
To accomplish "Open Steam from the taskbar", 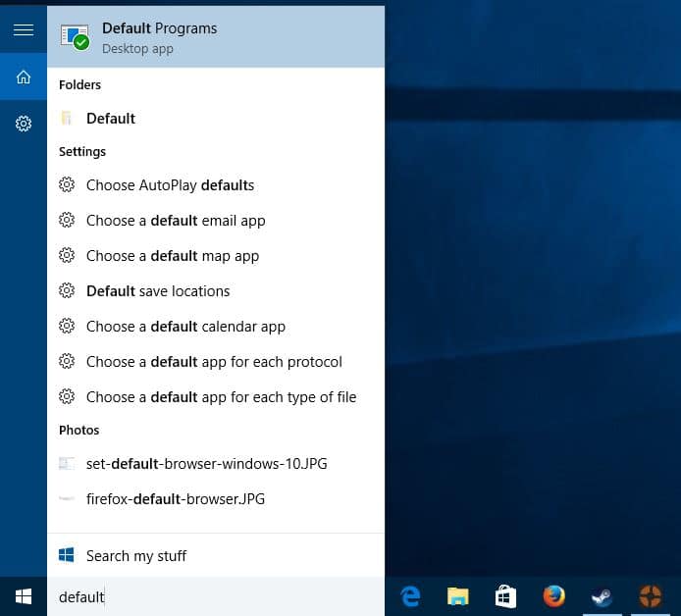I will [x=602, y=596].
